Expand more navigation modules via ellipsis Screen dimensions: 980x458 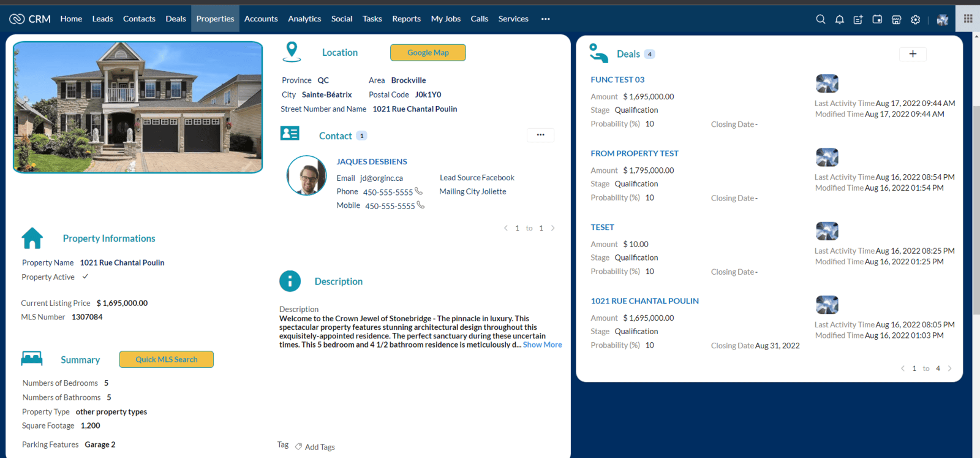[x=545, y=19]
